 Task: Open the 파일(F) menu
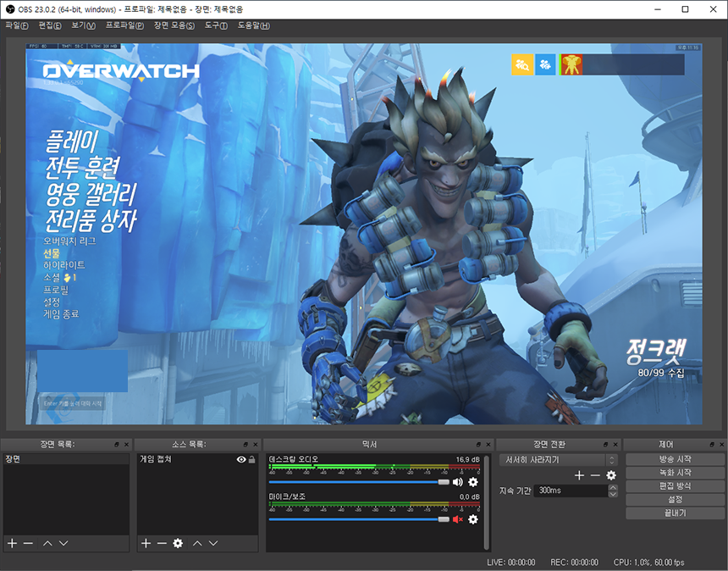click(x=17, y=25)
